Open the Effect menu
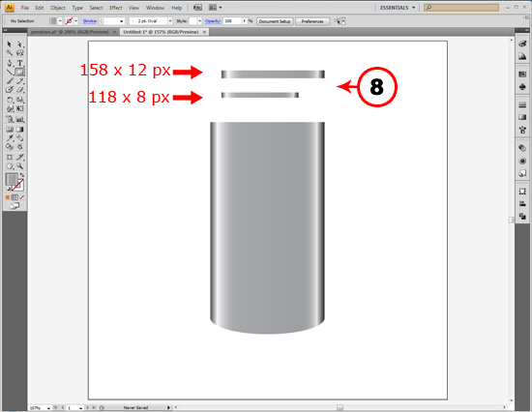The width and height of the screenshot is (532, 412). tap(116, 8)
